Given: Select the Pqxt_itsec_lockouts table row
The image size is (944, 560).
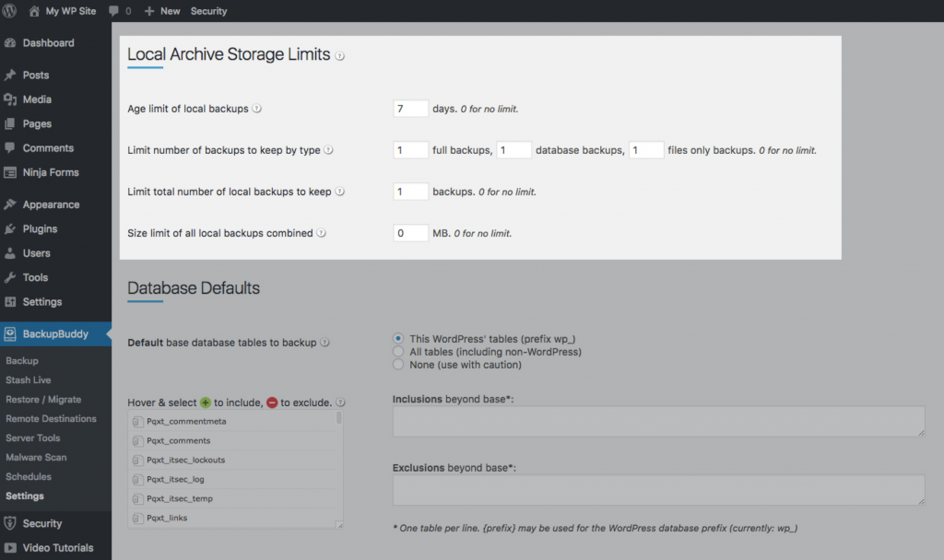Looking at the screenshot, I should pos(231,460).
